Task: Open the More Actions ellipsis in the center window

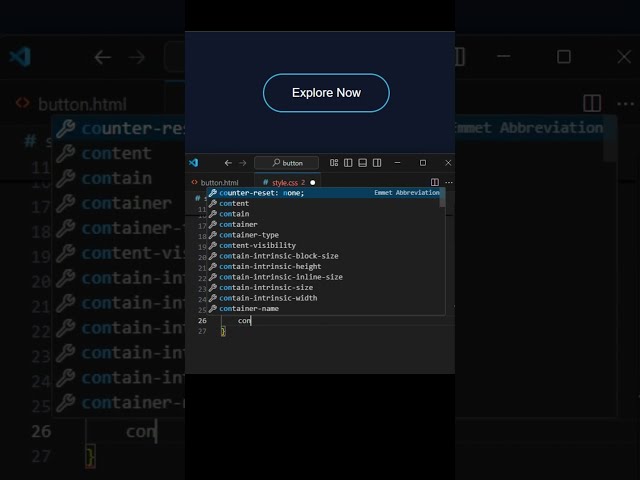Action: (449, 182)
